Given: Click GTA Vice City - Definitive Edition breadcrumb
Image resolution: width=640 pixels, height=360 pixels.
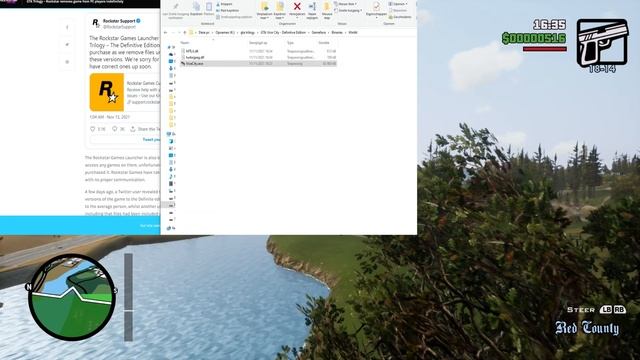Looking at the screenshot, I should coord(283,32).
